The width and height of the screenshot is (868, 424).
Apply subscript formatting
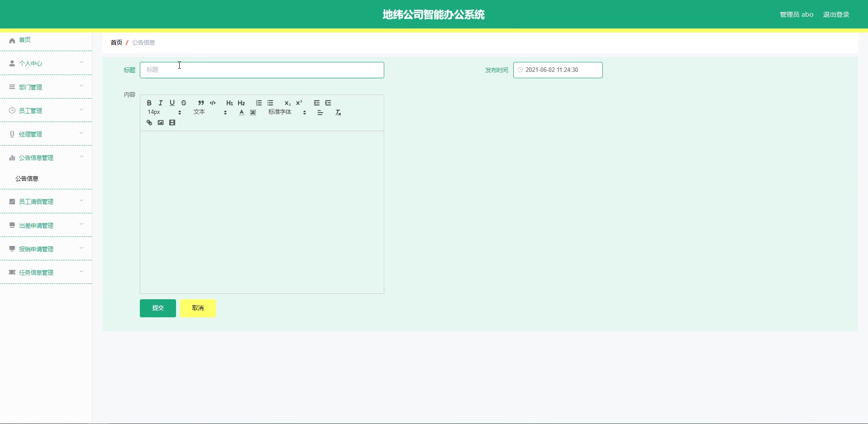tap(287, 103)
